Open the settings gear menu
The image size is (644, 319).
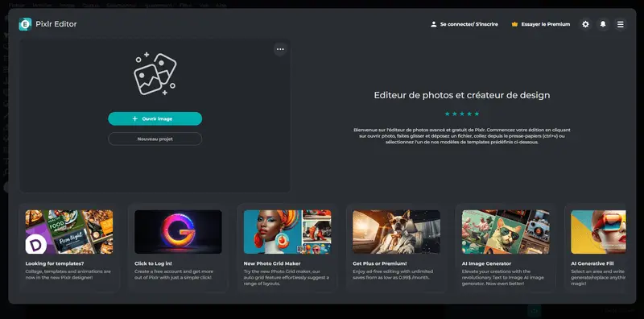(x=585, y=24)
